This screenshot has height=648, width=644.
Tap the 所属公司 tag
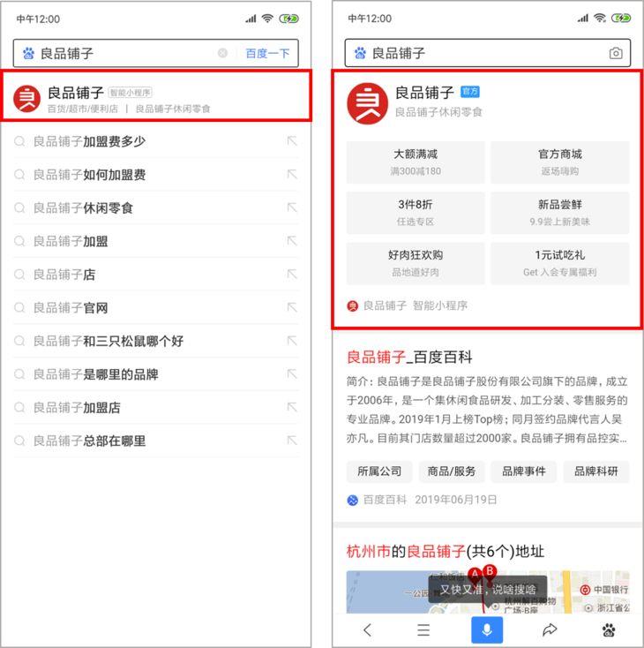[379, 471]
